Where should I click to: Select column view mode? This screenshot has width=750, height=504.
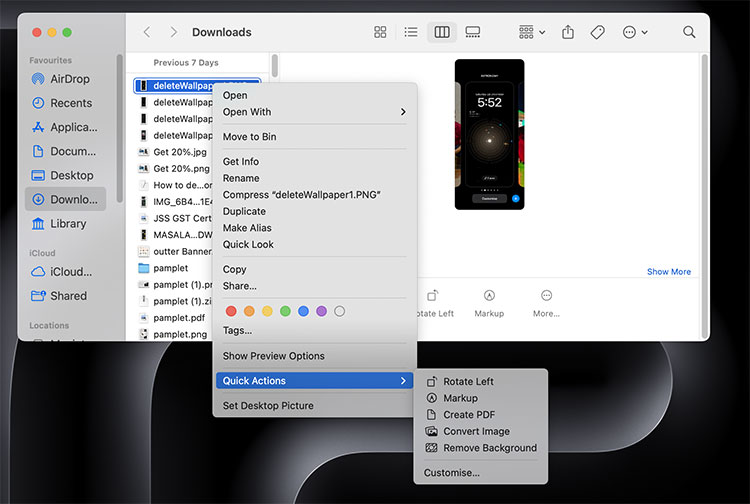coord(441,32)
